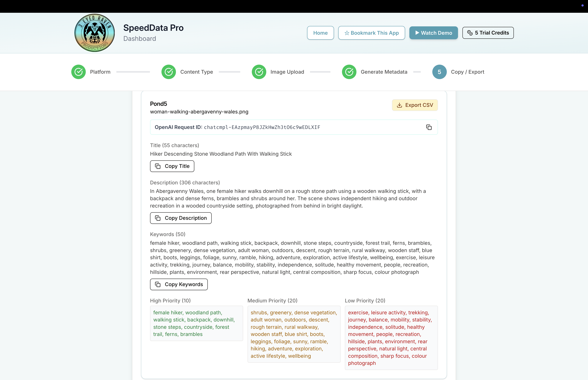Select the chatcmpl request ID string
The height and width of the screenshot is (380, 588).
point(262,127)
